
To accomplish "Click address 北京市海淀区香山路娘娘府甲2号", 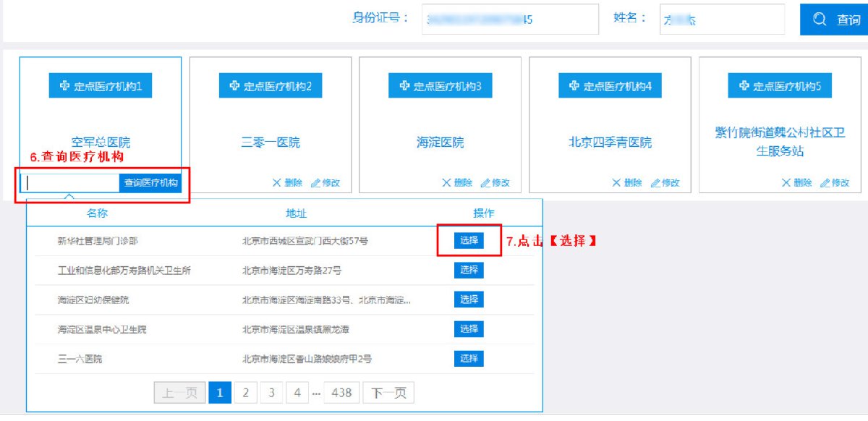I will [307, 359].
